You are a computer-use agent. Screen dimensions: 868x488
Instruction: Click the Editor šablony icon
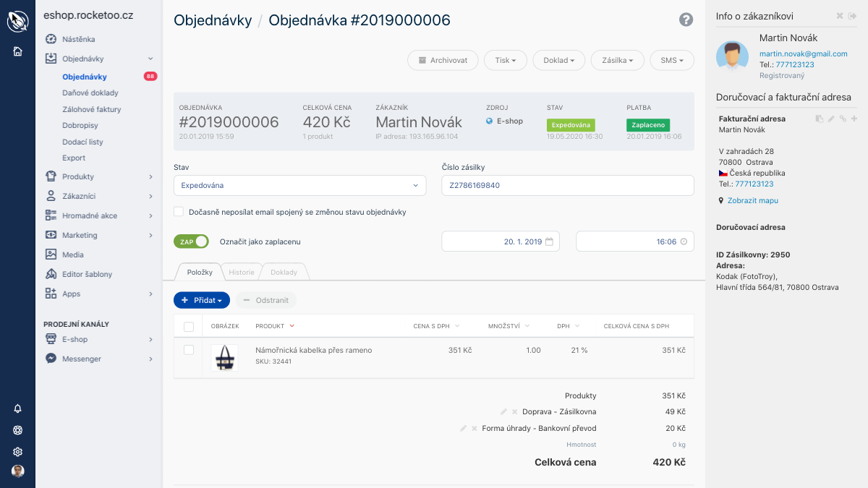pos(51,274)
